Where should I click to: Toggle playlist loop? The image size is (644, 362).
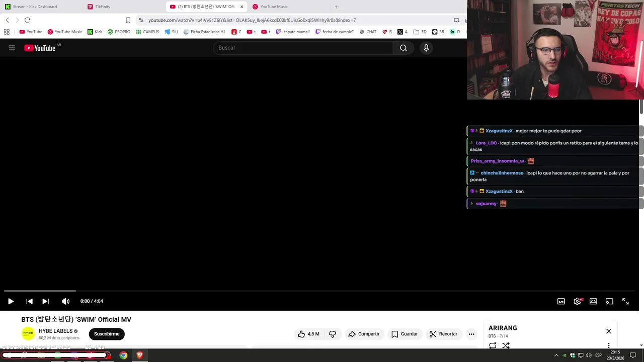point(493,345)
